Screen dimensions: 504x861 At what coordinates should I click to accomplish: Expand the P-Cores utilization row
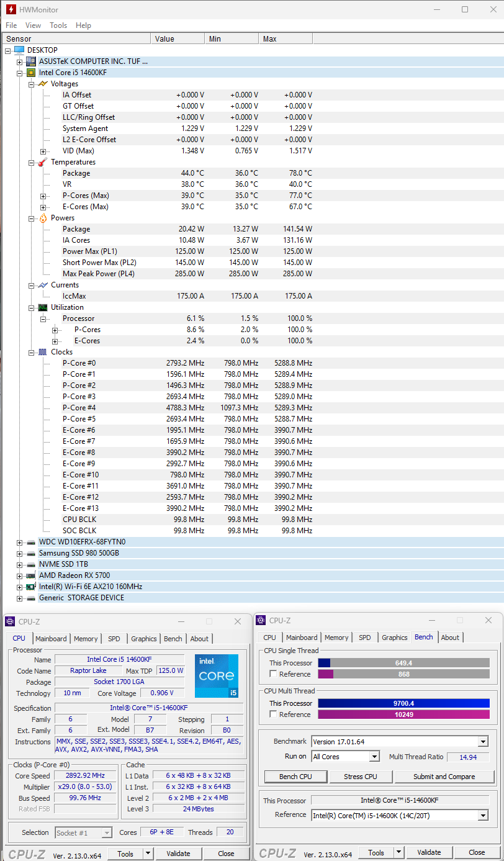coord(55,330)
